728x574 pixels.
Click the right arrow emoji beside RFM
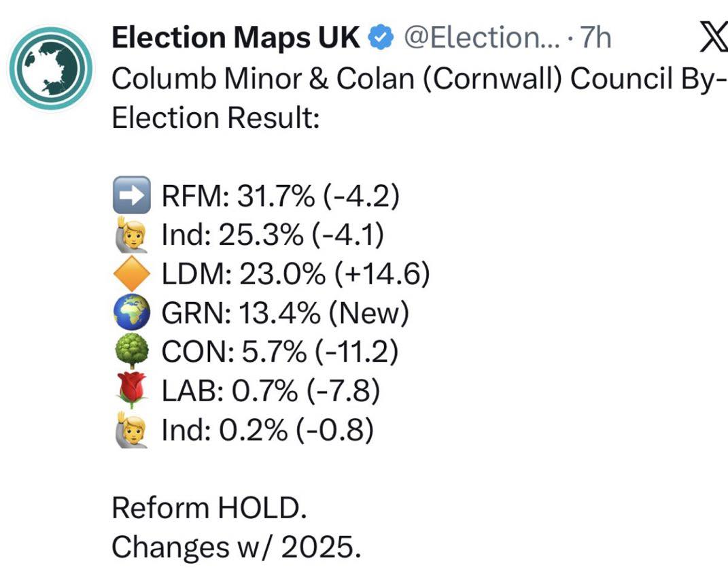128,197
